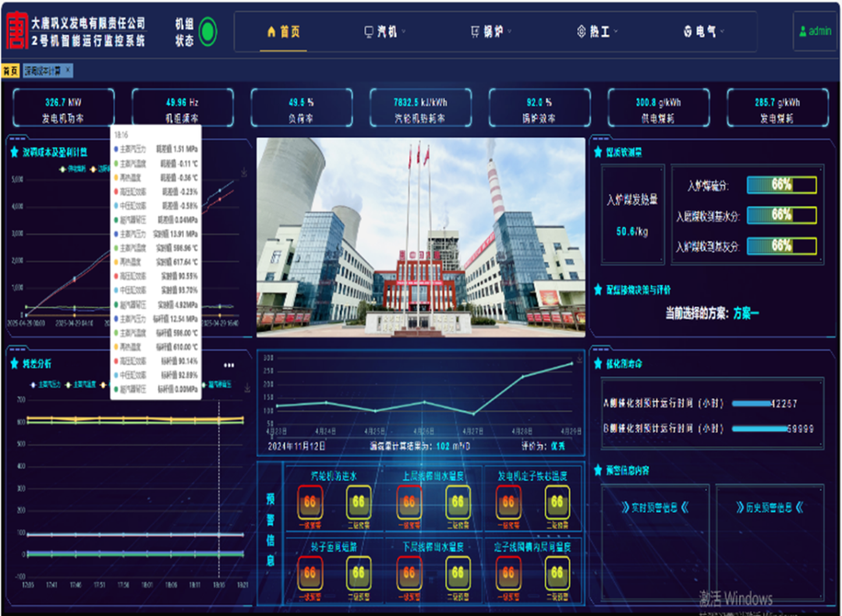The width and height of the screenshot is (842, 616).
Task: Click the 入炉煤硫分 66% progress bar
Action: 781,185
